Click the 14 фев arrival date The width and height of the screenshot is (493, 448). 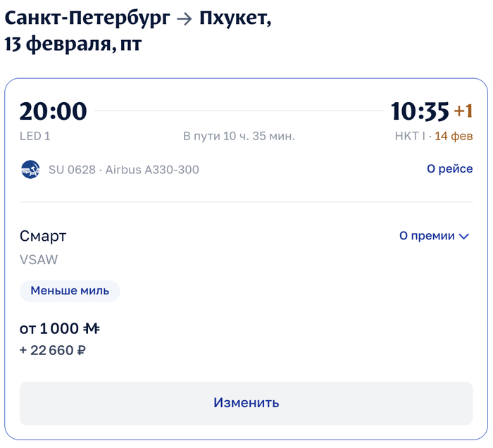[x=454, y=136]
